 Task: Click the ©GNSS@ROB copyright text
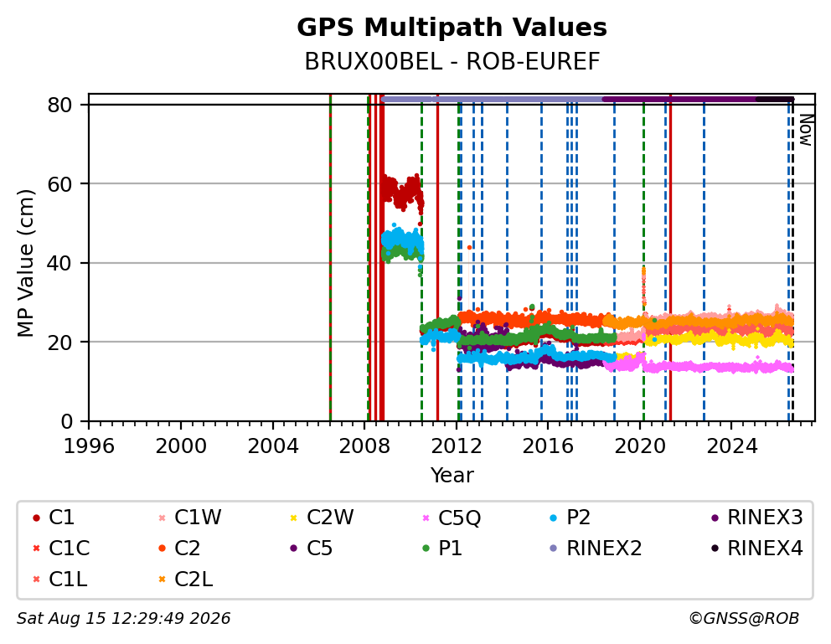(x=744, y=618)
